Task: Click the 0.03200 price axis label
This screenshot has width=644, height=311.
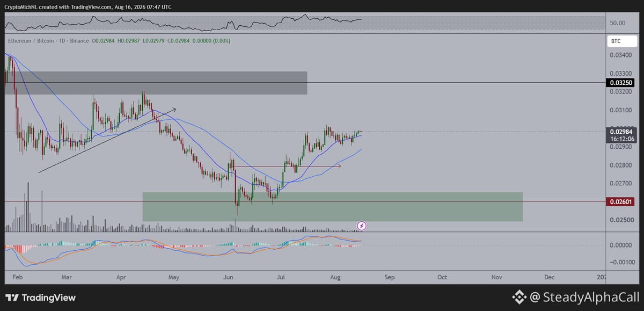Action: point(620,91)
